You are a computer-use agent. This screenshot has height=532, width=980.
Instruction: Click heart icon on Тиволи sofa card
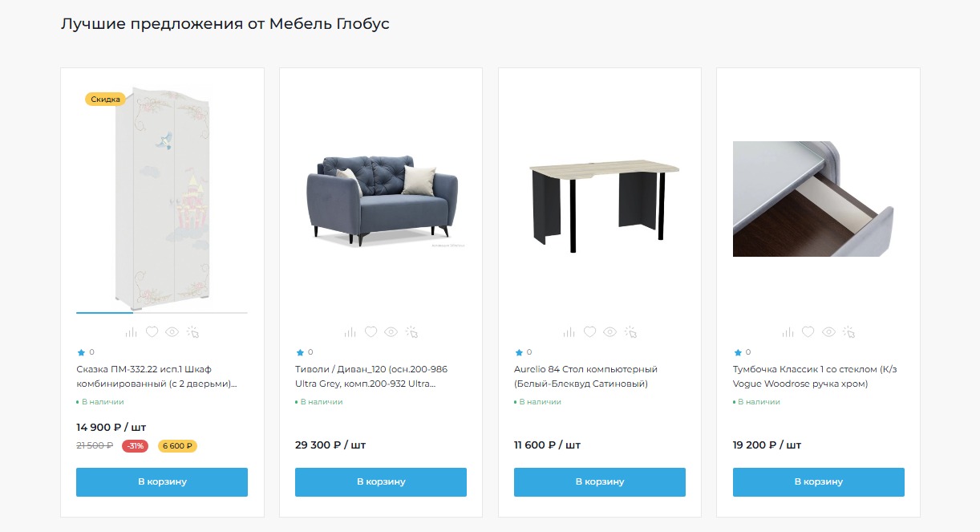click(x=371, y=331)
